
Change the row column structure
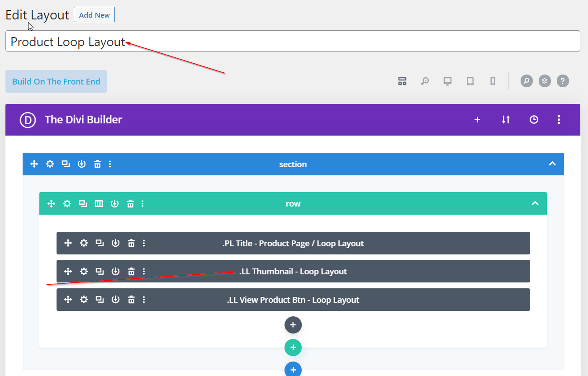[x=99, y=204]
